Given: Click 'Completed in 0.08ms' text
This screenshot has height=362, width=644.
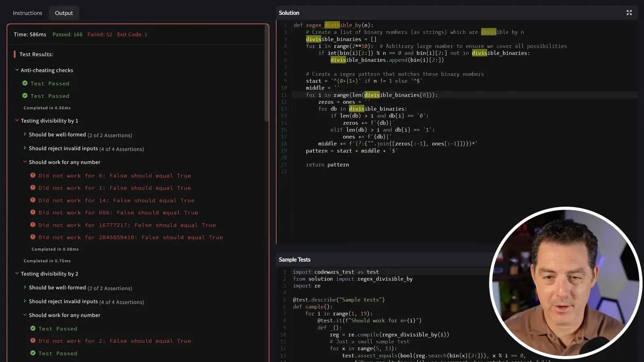Looking at the screenshot, I should pyautogui.click(x=55, y=249).
